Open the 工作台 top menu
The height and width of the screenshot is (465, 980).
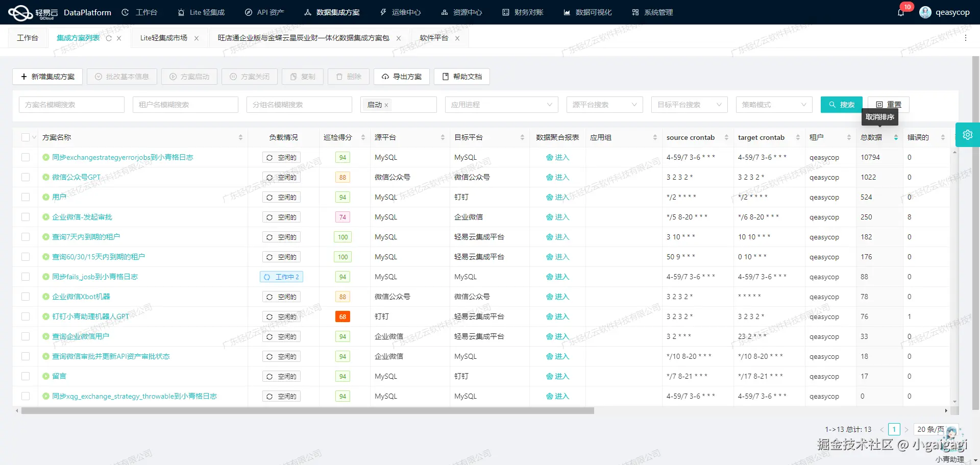tap(140, 12)
